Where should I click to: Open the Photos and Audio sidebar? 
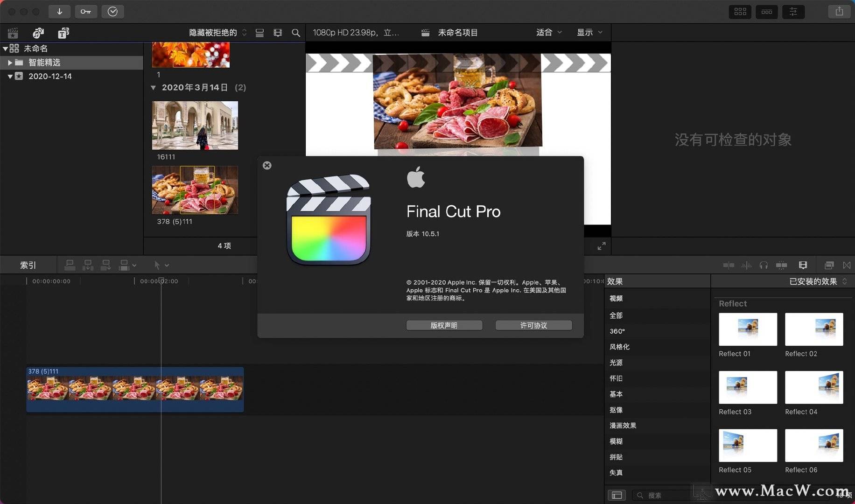pos(38,33)
